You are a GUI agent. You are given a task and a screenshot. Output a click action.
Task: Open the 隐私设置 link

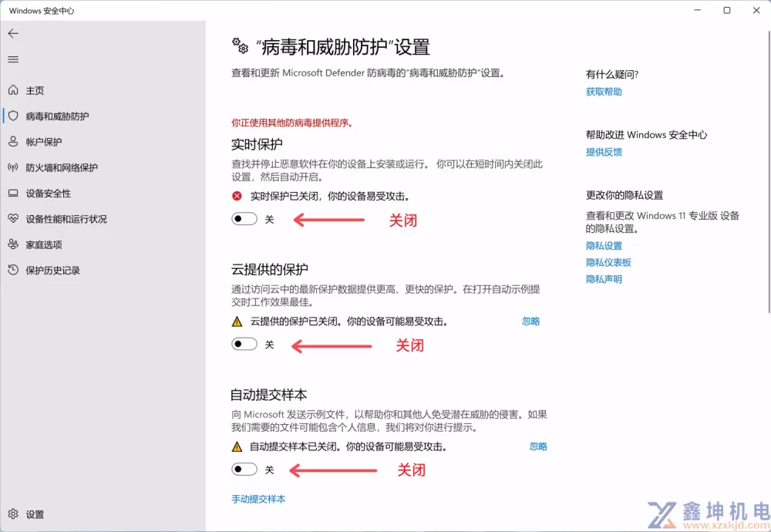pos(604,246)
